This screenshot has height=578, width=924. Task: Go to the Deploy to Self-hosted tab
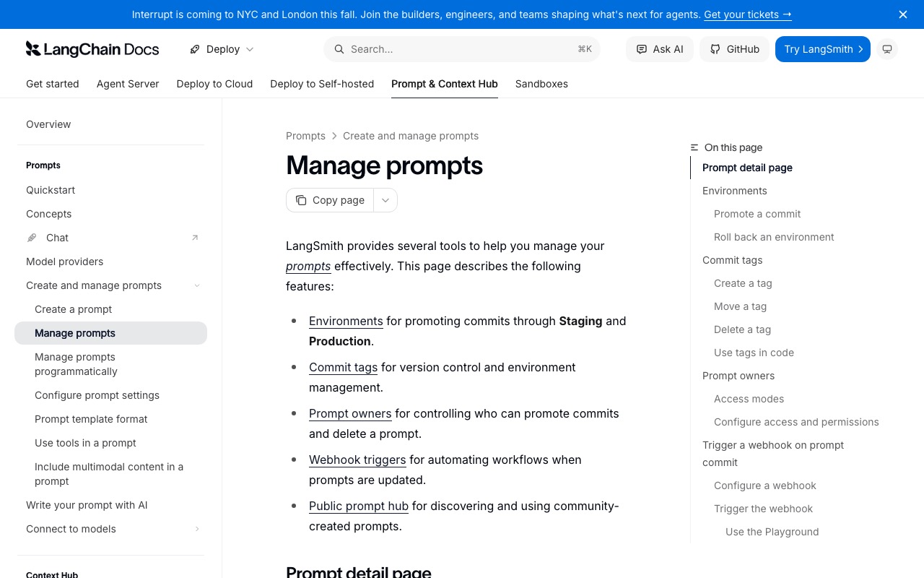[x=322, y=84]
